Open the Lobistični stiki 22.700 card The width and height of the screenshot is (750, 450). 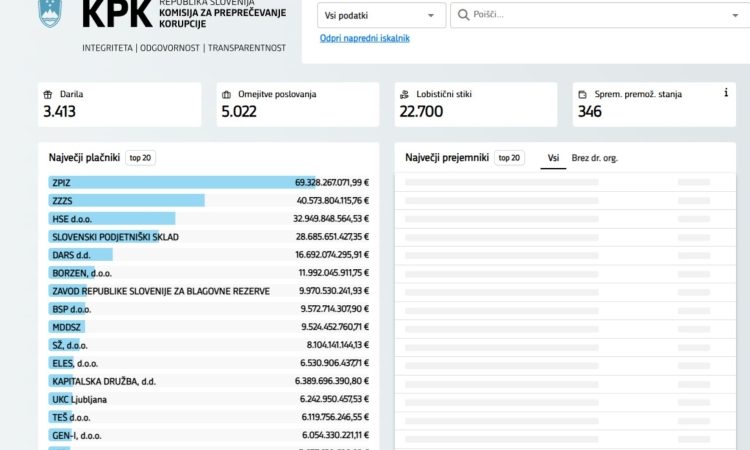(x=476, y=104)
